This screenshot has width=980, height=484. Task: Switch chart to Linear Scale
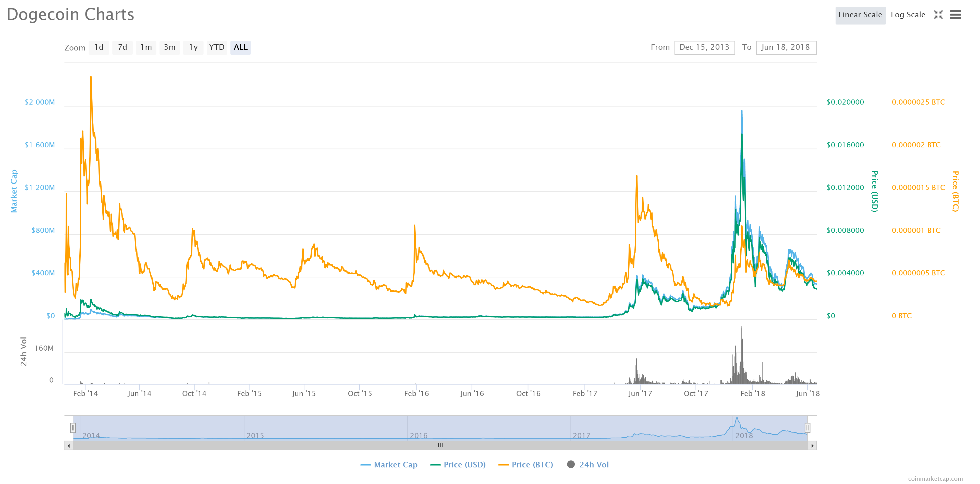pos(860,15)
